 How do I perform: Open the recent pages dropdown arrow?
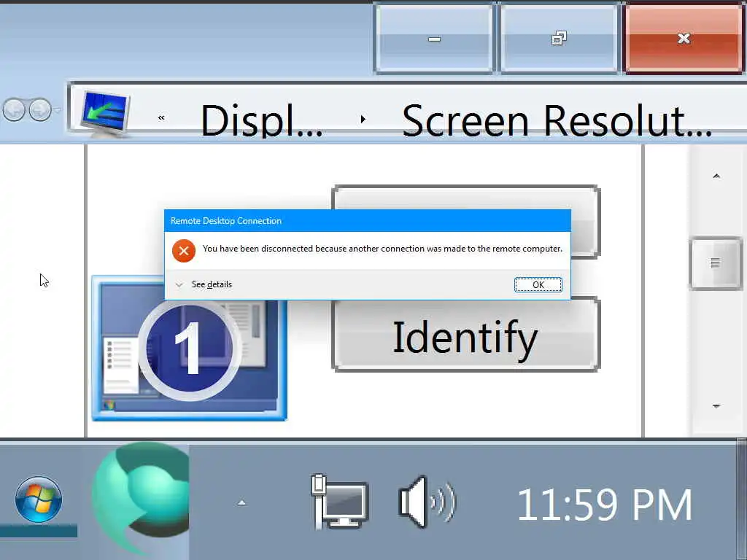[x=57, y=110]
